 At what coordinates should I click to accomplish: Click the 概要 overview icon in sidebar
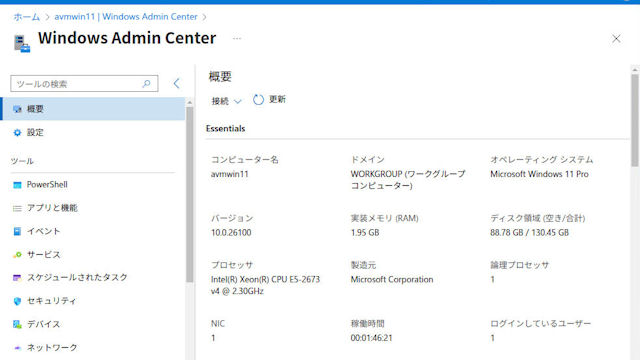[17, 109]
